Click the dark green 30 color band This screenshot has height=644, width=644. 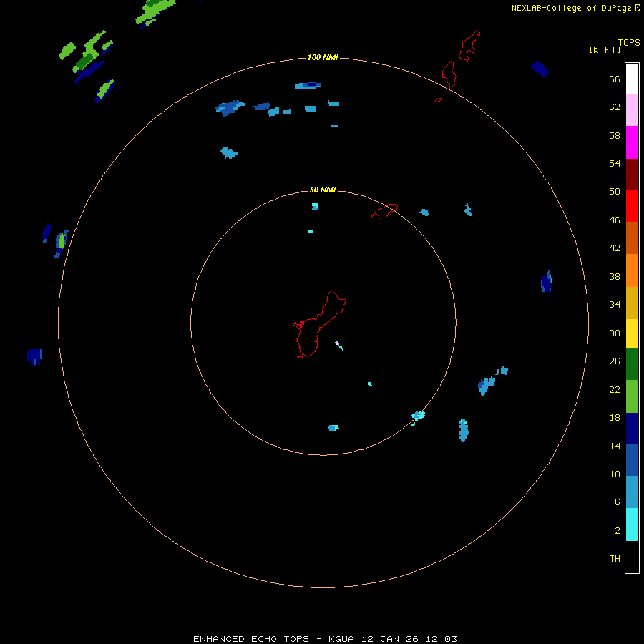(632, 364)
